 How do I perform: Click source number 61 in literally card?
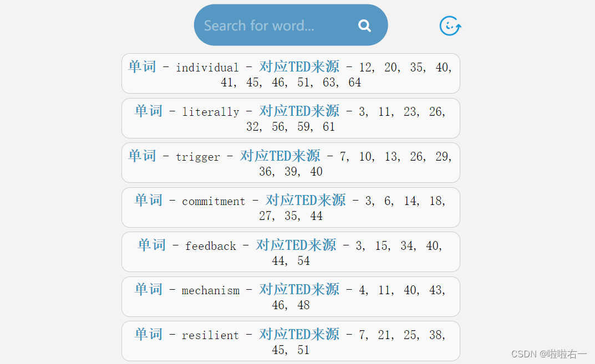click(x=329, y=127)
